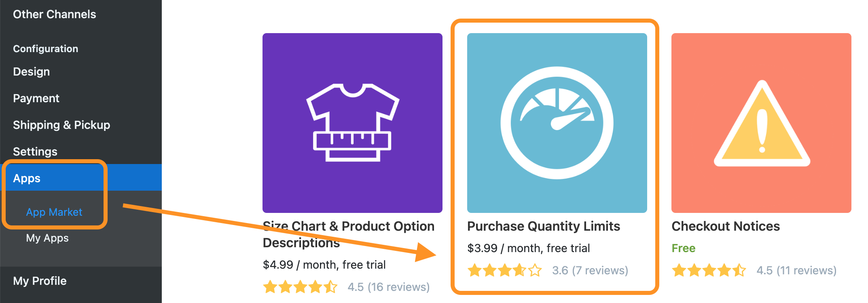The height and width of the screenshot is (303, 868).
Task: Open the Payment sidebar section
Action: click(36, 98)
